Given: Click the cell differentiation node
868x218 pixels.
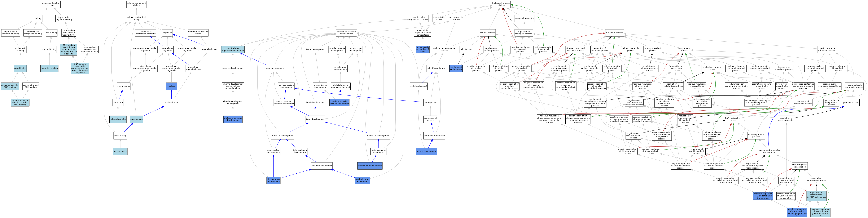Looking at the screenshot, I should click(x=436, y=68).
